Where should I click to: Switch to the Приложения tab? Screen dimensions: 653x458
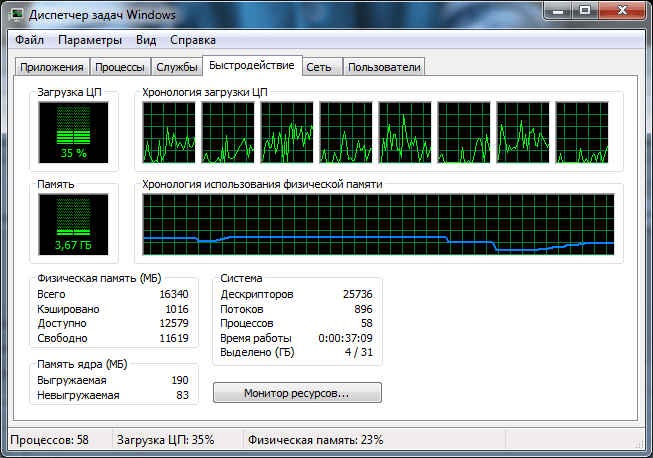coord(52,67)
